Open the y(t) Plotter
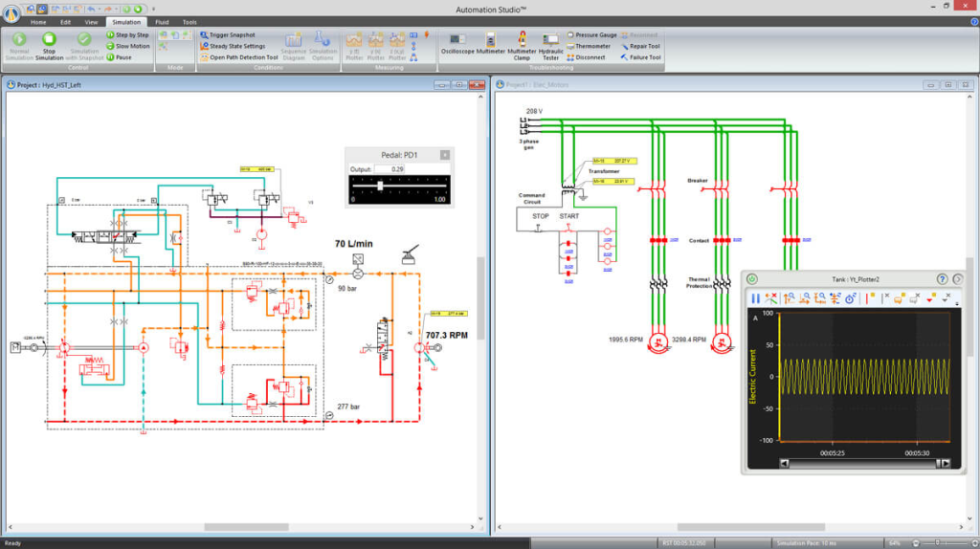980x549 pixels. 354,47
